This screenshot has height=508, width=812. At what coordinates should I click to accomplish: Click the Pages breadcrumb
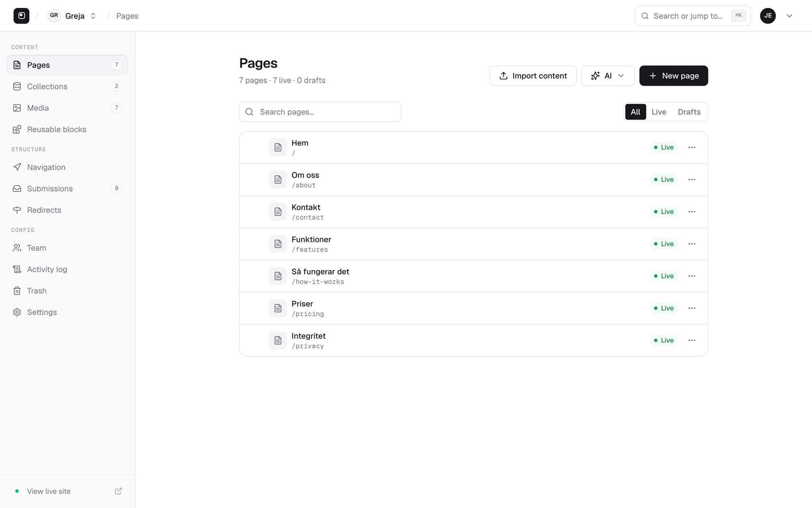coord(127,16)
